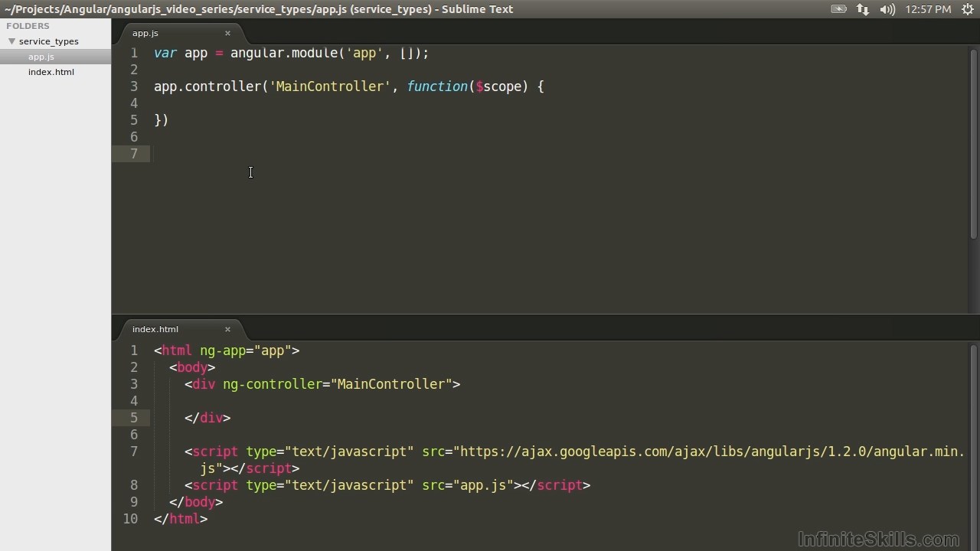Close the index.html tab
Screen dimensions: 980x551
tap(227, 329)
